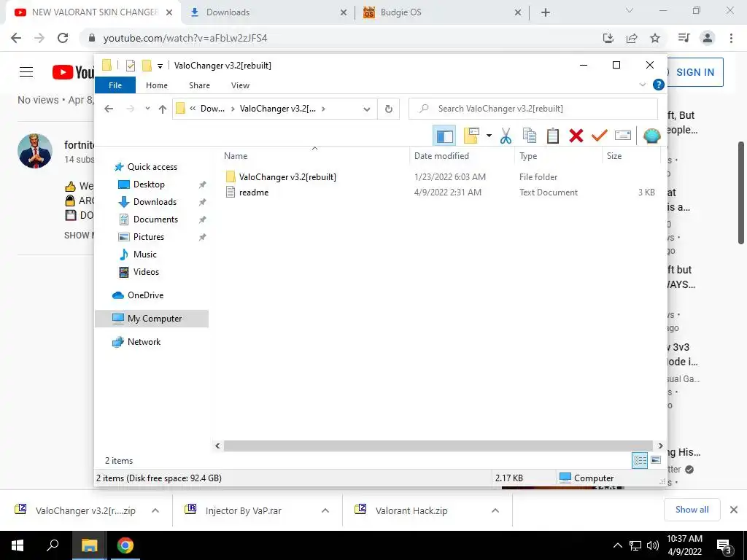The height and width of the screenshot is (560, 747).
Task: Open Valorant Hack.zip download options chevron
Action: 495,510
